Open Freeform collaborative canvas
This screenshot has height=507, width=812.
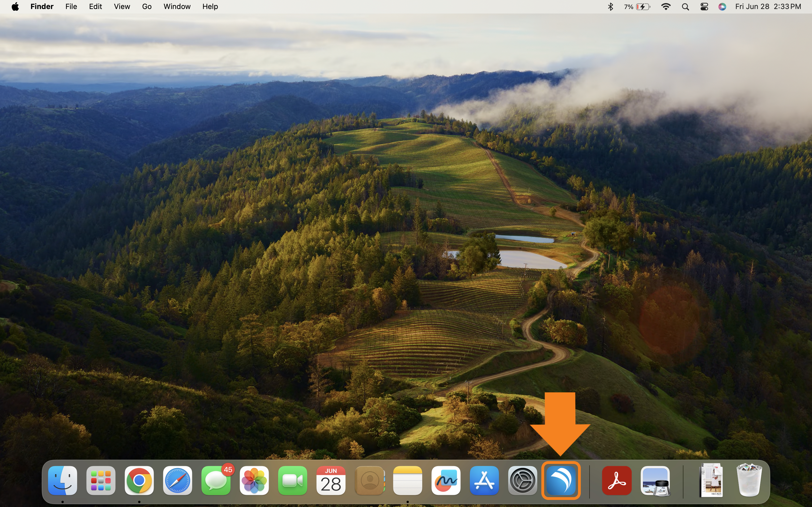[x=445, y=481]
